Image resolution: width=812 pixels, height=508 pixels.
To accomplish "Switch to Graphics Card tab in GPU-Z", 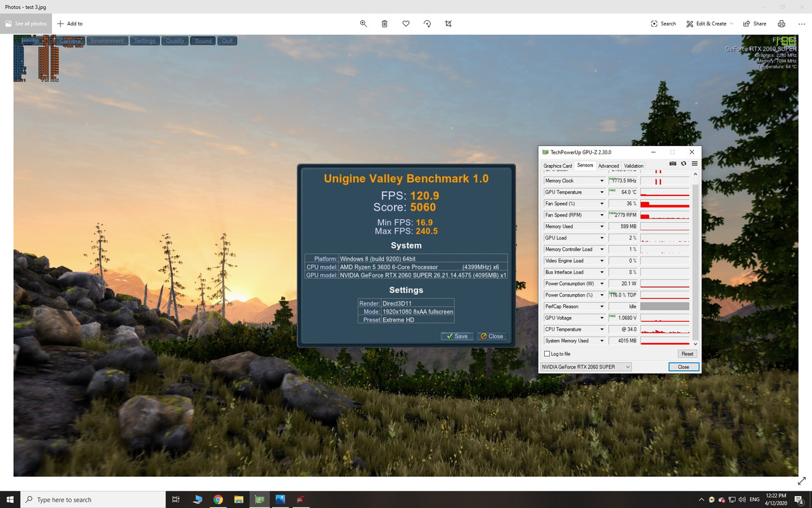I will pos(558,166).
